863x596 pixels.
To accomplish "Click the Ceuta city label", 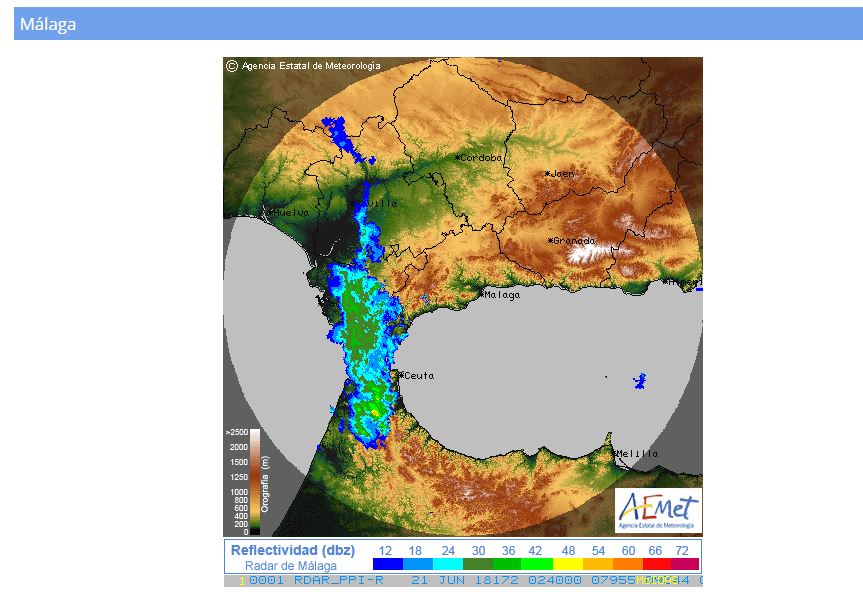I will point(417,376).
